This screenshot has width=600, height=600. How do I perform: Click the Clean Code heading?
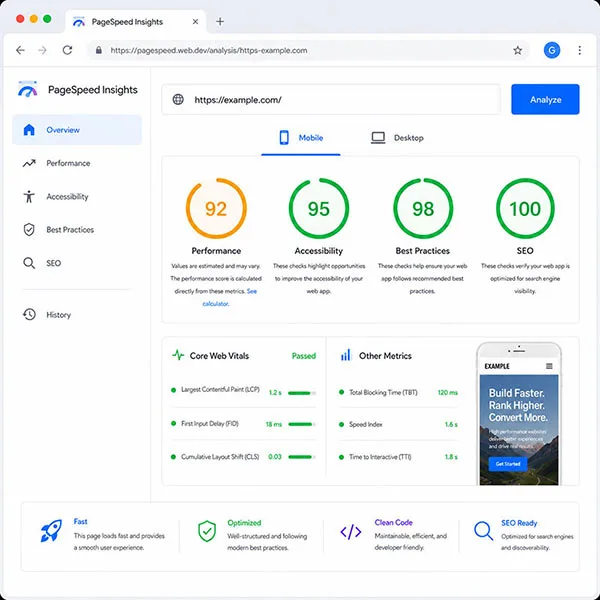click(393, 522)
